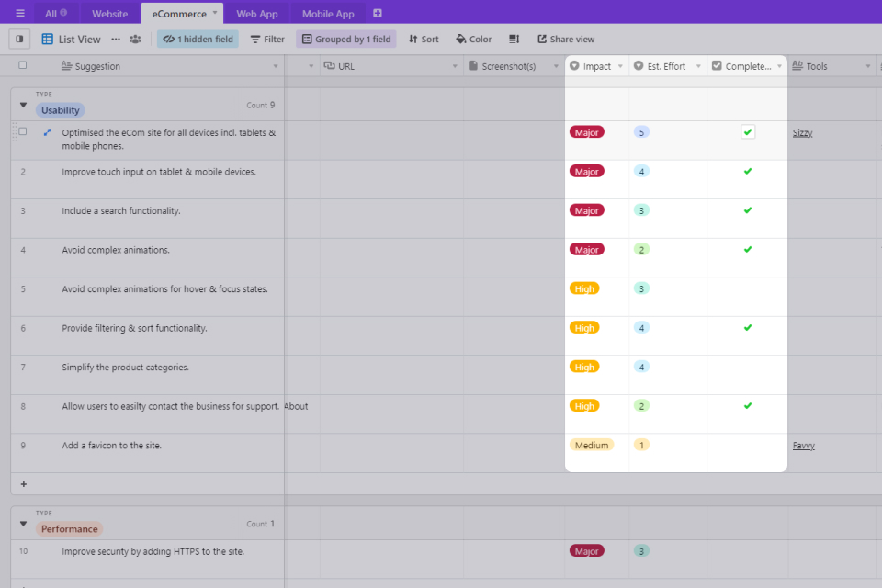Tick the row checkbox for Optimised eCom site
This screenshot has width=882, height=588.
click(x=22, y=131)
